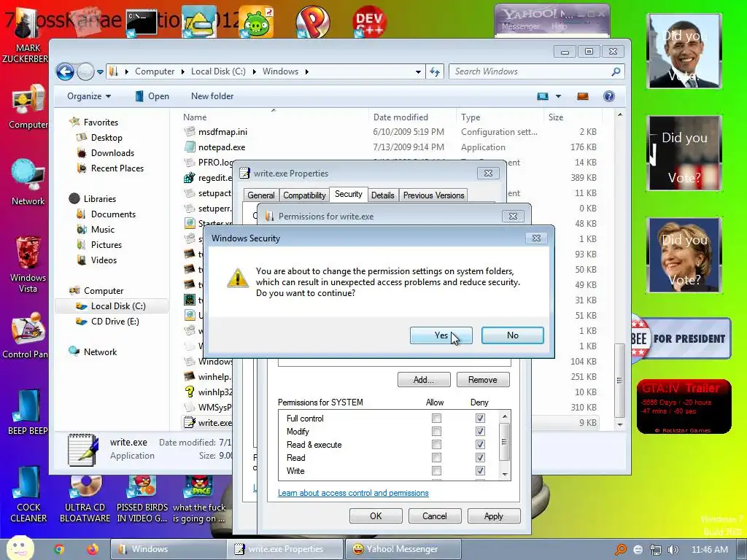Click the Add... button
Screen dimensions: 747x560
point(424,379)
